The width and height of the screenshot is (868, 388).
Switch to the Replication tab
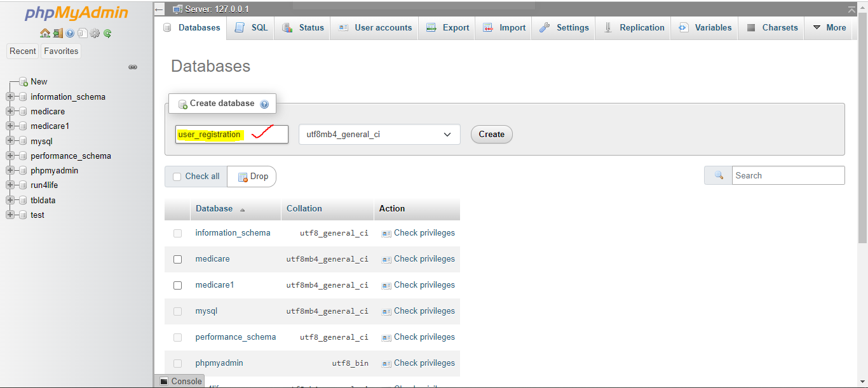pyautogui.click(x=633, y=27)
